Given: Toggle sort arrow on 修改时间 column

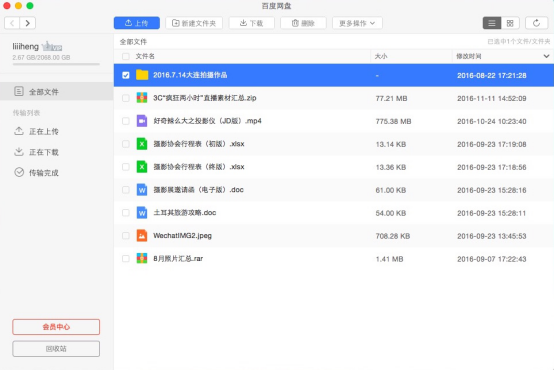Looking at the screenshot, I should (546, 56).
